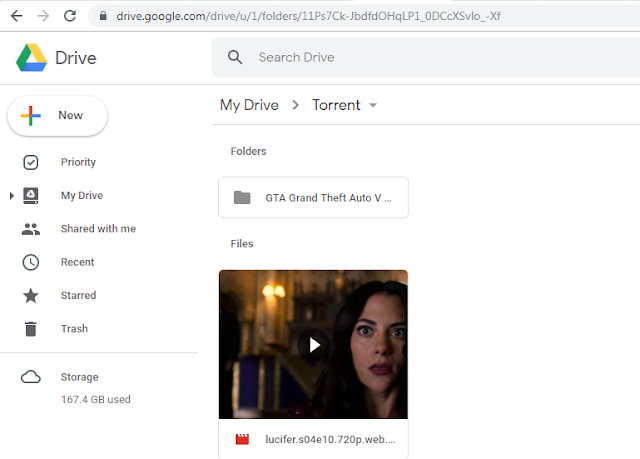Click the Google Drive logo

tap(31, 58)
